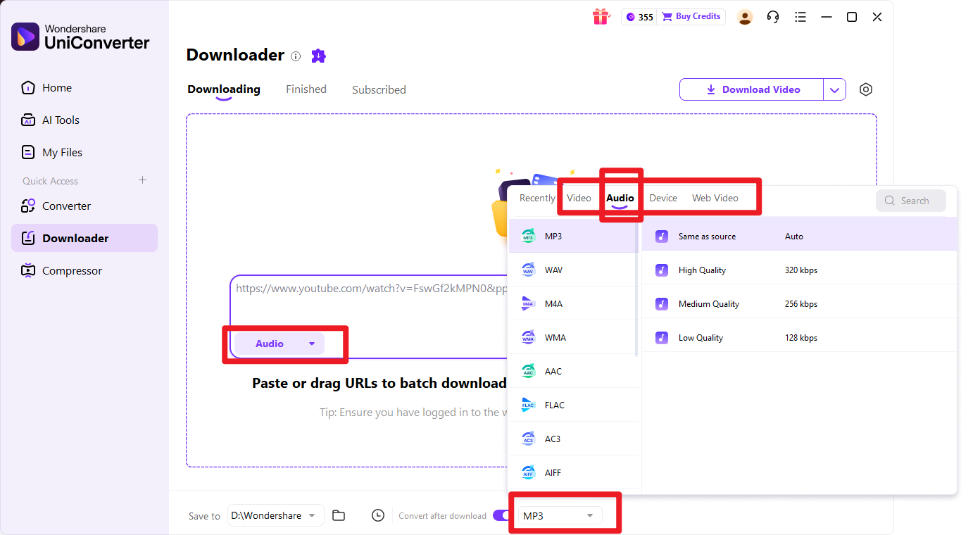The image size is (980, 535).
Task: Add a Quick Access item with plus
Action: click(142, 180)
